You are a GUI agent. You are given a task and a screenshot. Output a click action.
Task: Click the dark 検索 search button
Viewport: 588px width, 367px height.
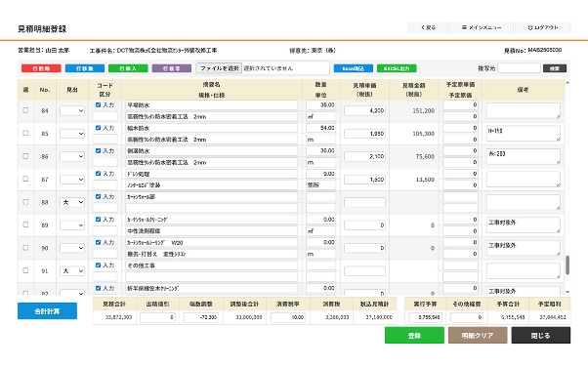click(555, 68)
